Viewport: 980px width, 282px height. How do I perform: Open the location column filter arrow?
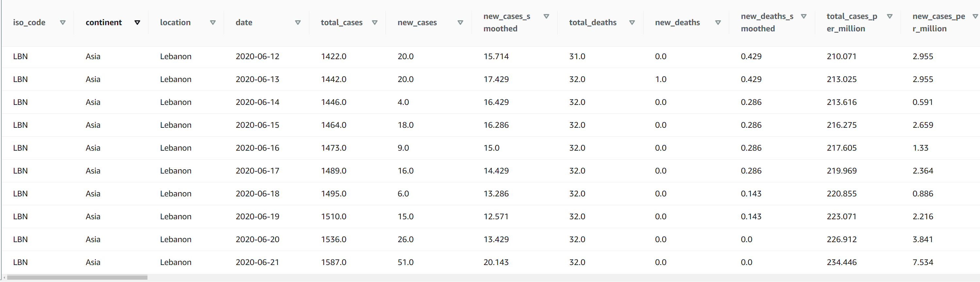tap(213, 23)
